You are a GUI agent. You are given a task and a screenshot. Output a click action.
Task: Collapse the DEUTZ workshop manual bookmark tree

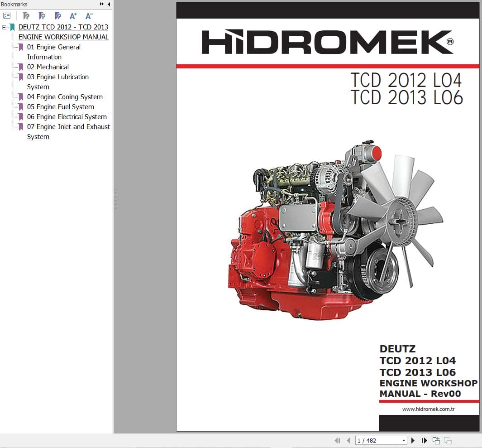point(4,27)
